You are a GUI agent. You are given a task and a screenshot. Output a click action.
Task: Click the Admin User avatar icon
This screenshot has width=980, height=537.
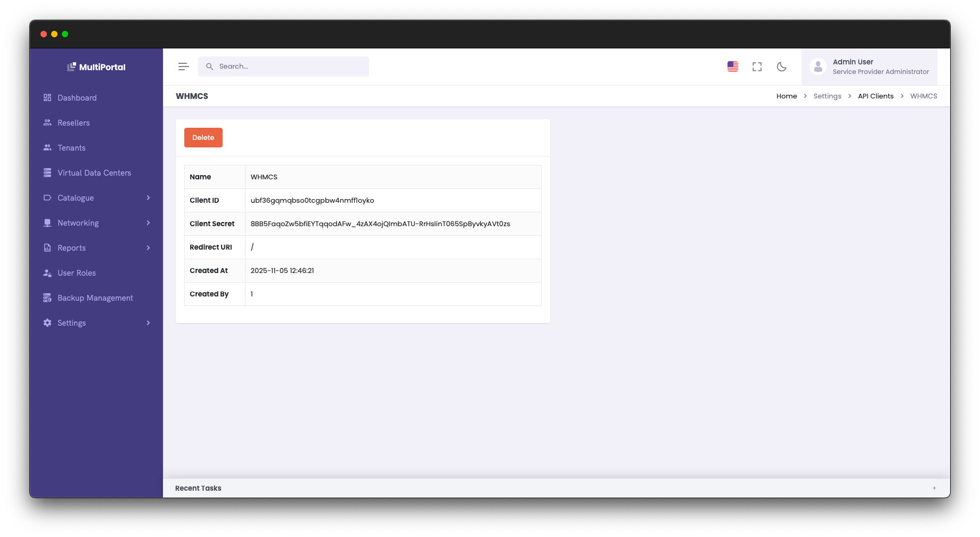(818, 67)
